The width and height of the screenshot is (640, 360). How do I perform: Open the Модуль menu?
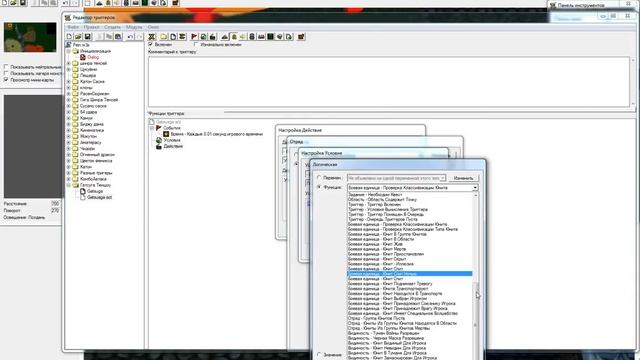tap(134, 27)
